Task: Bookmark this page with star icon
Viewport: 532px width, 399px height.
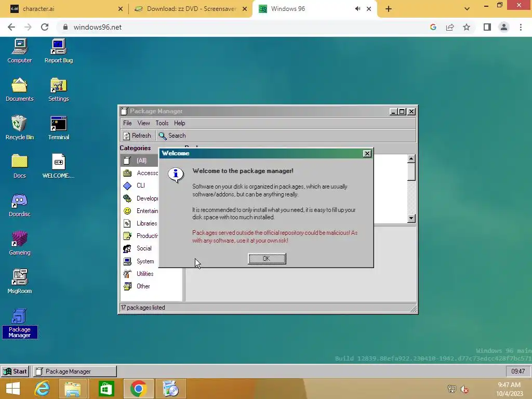Action: [x=467, y=27]
